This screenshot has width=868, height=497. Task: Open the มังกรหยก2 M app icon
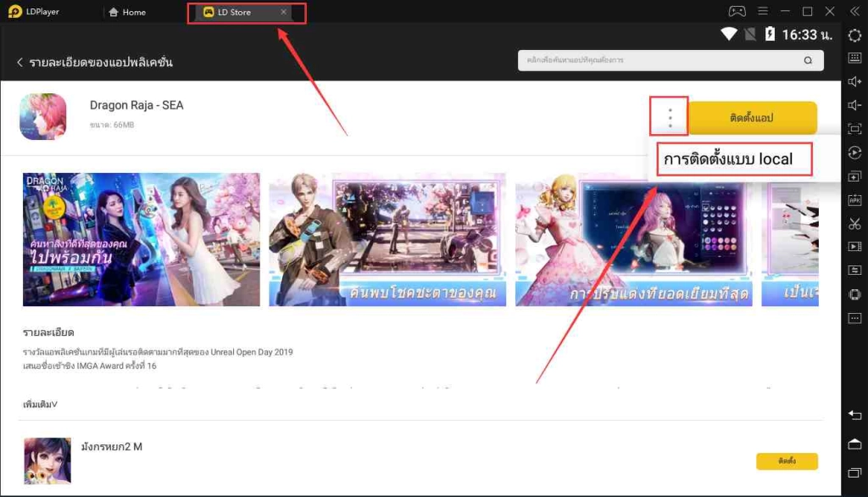(x=47, y=461)
